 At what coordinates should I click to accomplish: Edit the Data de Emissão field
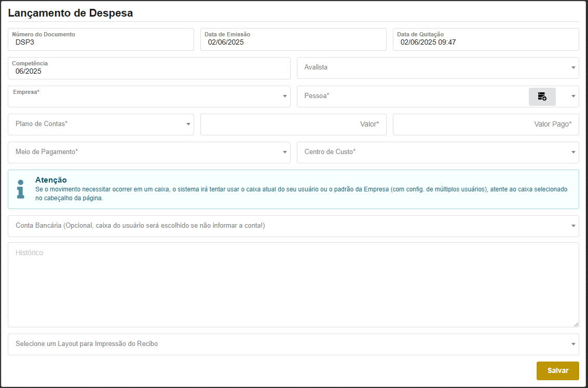click(293, 43)
